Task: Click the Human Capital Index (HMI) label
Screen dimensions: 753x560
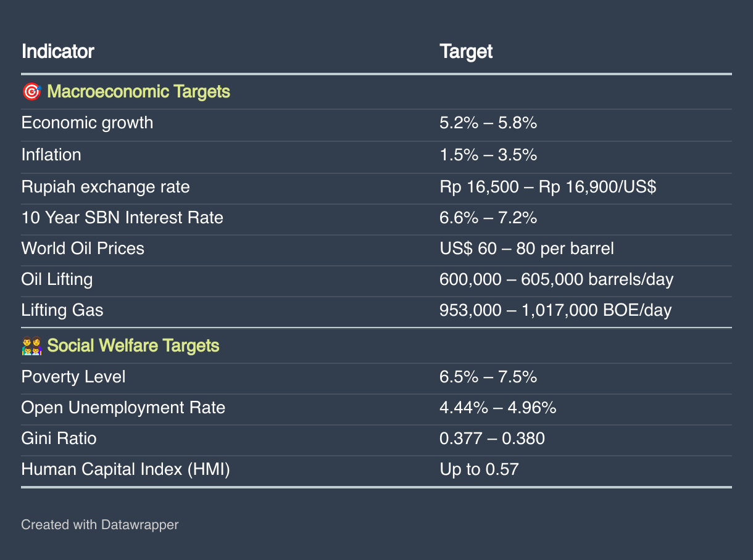Action: tap(125, 469)
